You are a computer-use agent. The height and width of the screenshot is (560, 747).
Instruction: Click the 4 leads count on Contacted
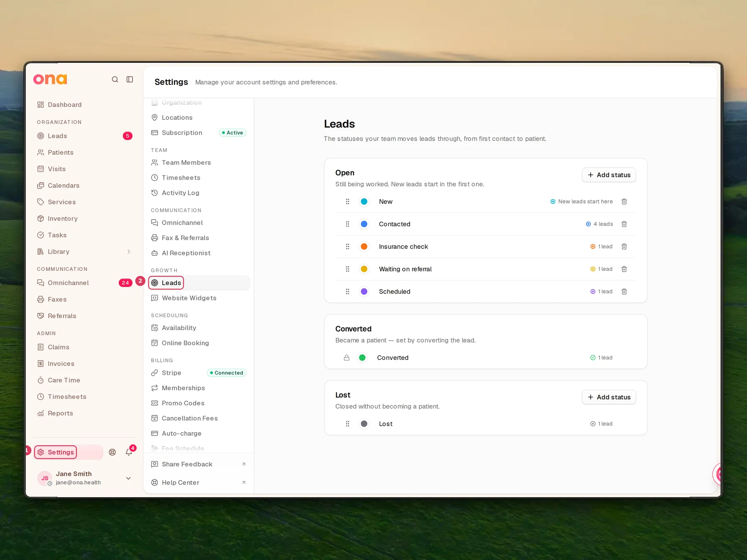click(599, 224)
